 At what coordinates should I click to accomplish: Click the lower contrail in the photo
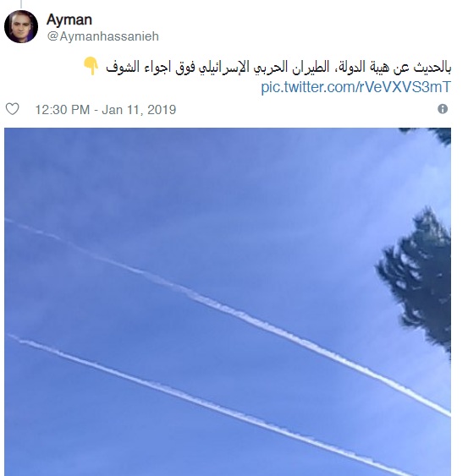(212, 407)
